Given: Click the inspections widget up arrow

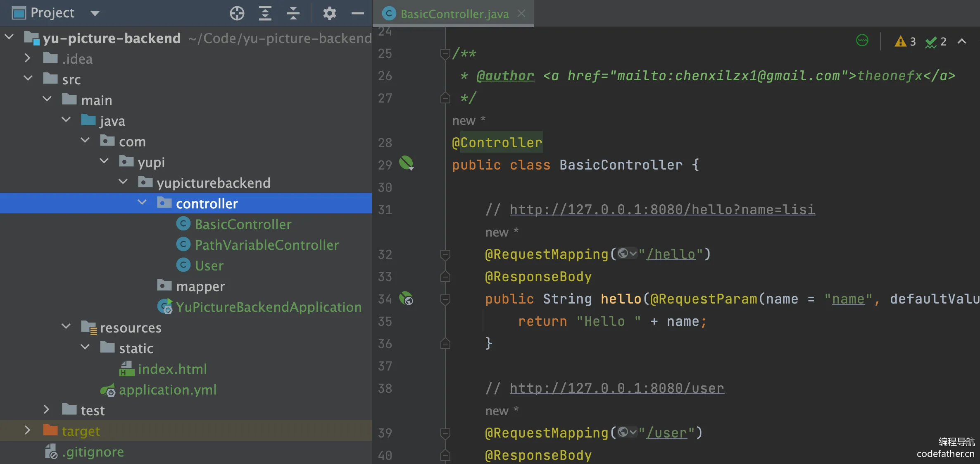Looking at the screenshot, I should point(962,41).
